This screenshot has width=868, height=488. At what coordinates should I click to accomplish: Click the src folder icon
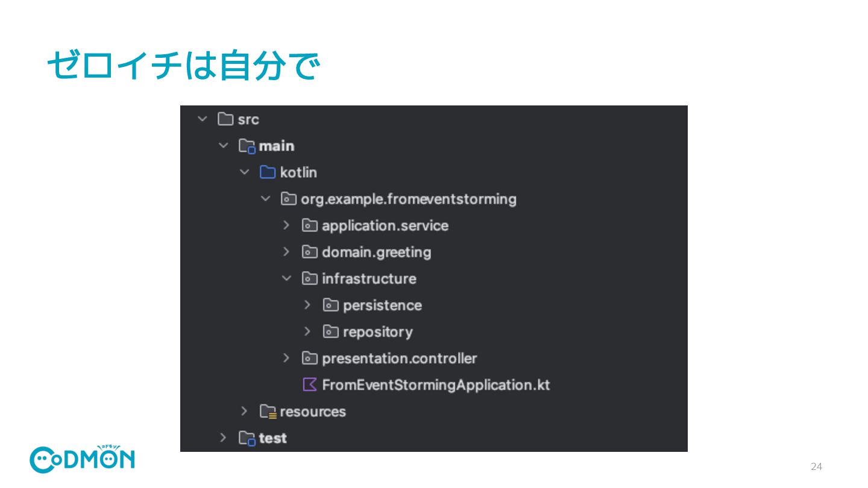225,119
